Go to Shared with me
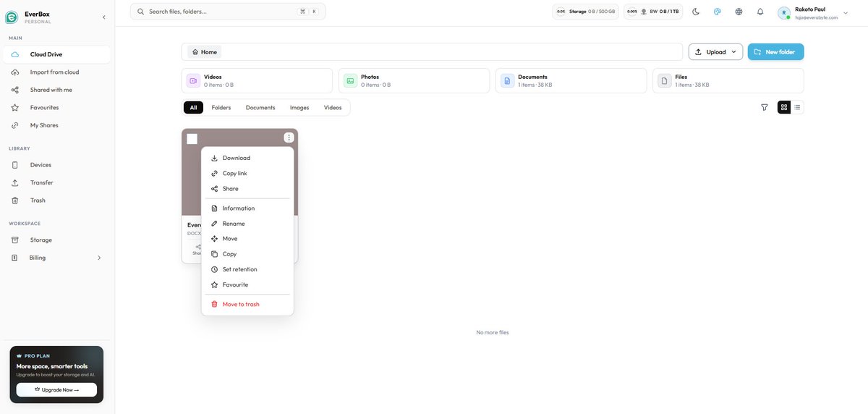Viewport: 868px width, 414px height. (x=56, y=90)
